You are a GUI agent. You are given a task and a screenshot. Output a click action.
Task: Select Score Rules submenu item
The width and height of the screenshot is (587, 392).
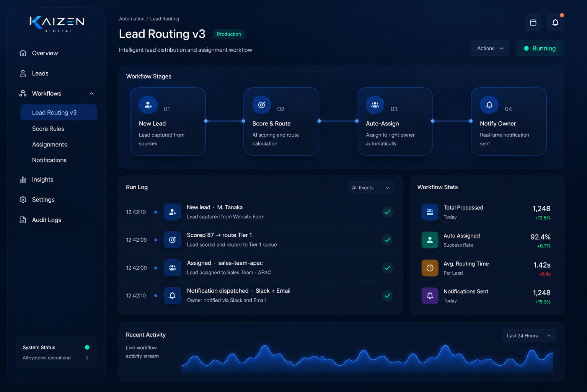pyautogui.click(x=48, y=129)
